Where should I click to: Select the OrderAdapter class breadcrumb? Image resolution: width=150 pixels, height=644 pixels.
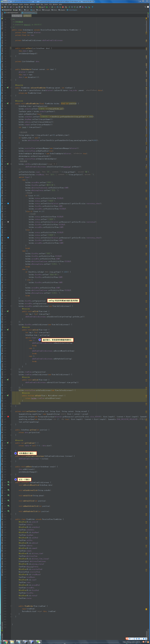(72, 10)
